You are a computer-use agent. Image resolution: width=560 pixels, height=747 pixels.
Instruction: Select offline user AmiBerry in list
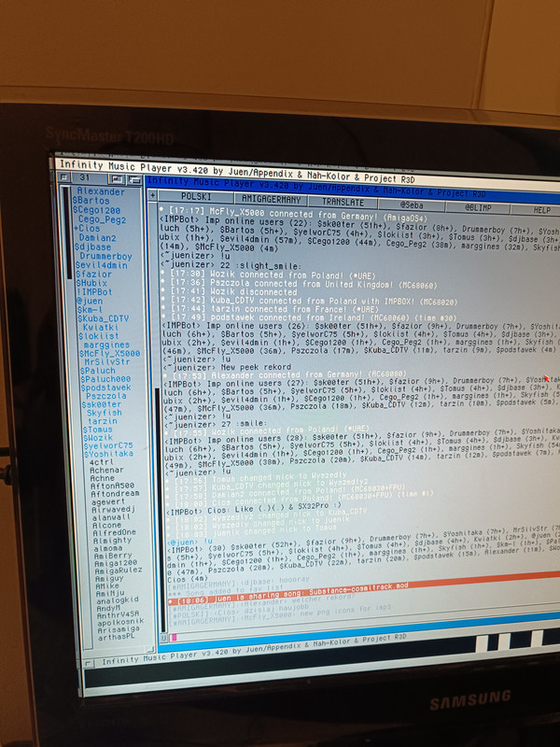pos(113,556)
